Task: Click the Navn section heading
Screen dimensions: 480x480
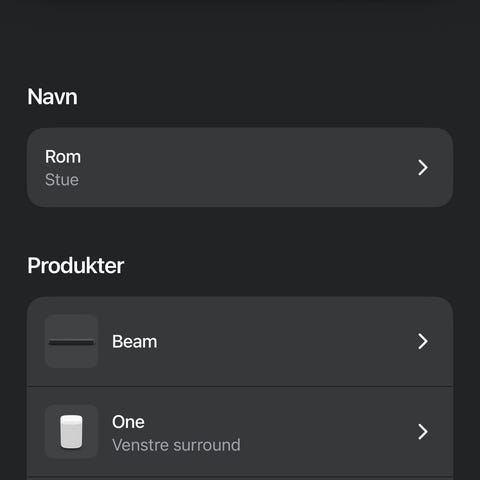Action: [x=52, y=97]
